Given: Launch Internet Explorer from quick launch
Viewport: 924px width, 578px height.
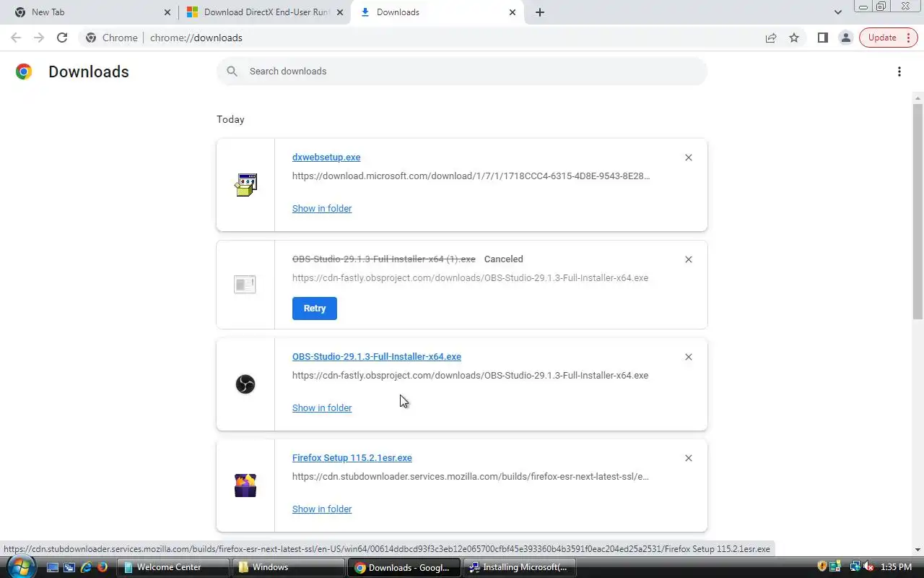Looking at the screenshot, I should (86, 568).
